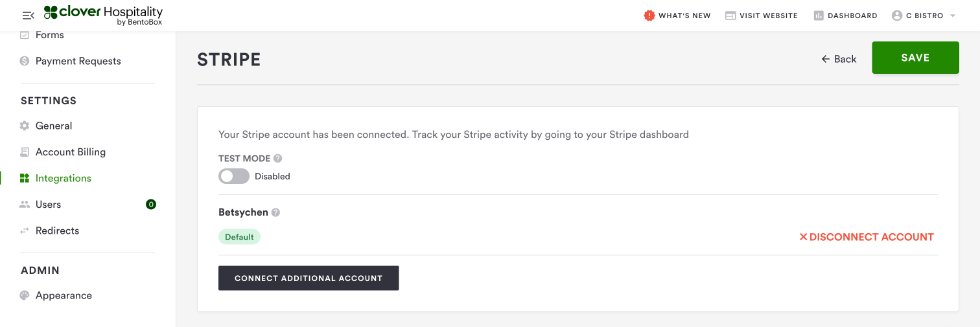980x327 pixels.
Task: Click the Visit Website browser icon
Action: click(730, 16)
